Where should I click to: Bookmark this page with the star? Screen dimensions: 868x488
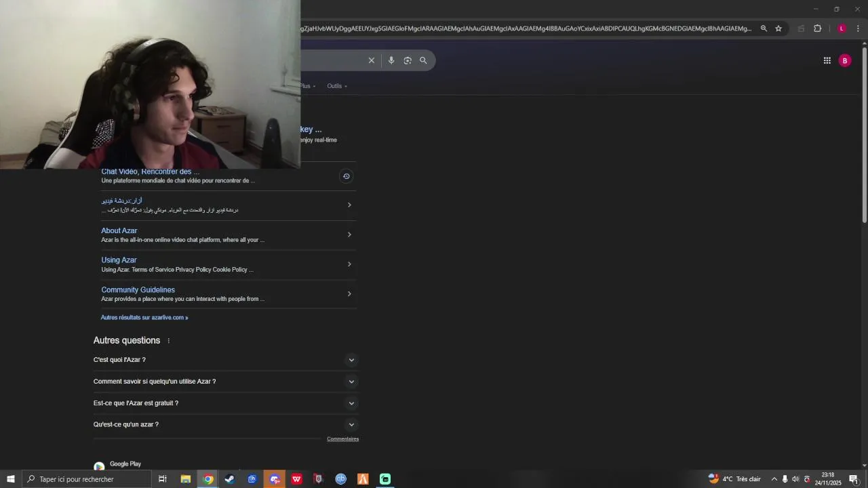pos(778,28)
